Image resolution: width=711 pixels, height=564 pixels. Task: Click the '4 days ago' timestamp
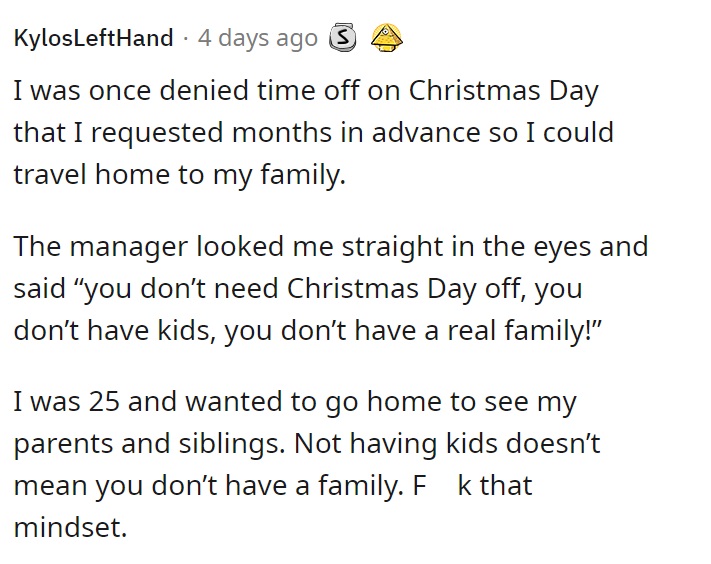pyautogui.click(x=258, y=38)
